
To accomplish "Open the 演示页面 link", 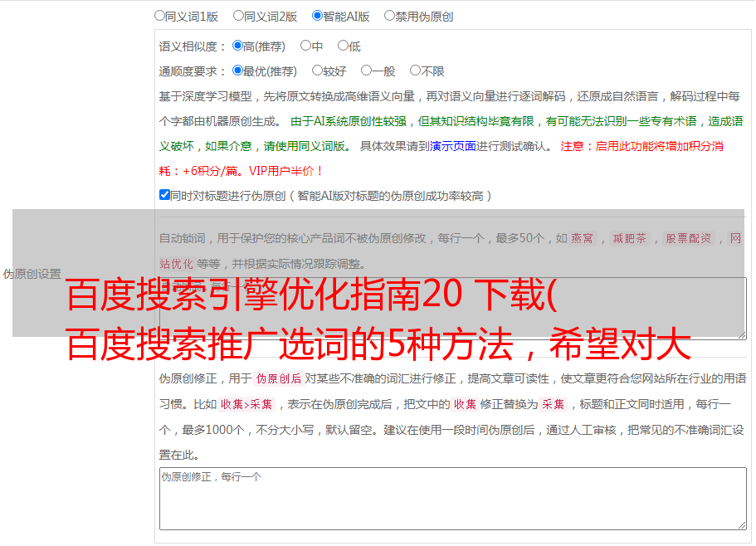I will pos(452,146).
